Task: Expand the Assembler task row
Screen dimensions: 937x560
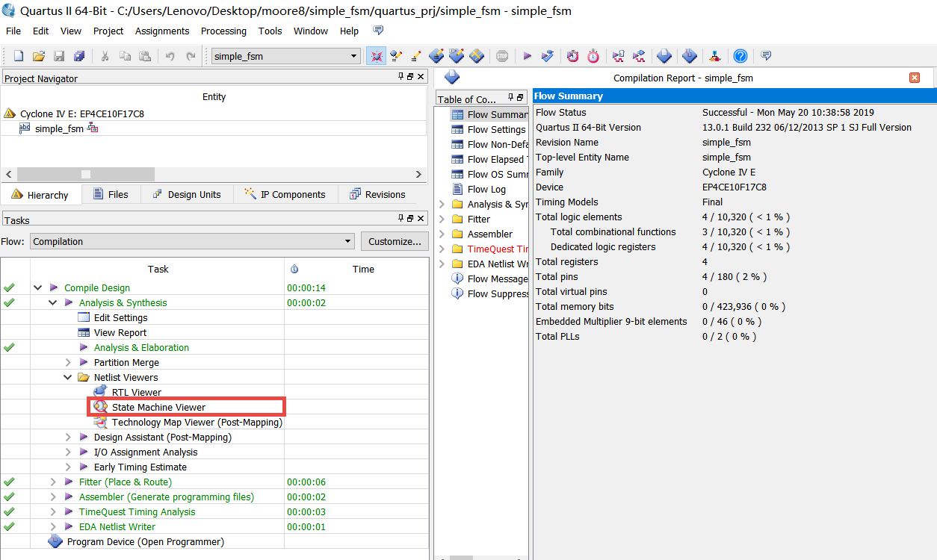Action: (x=53, y=497)
